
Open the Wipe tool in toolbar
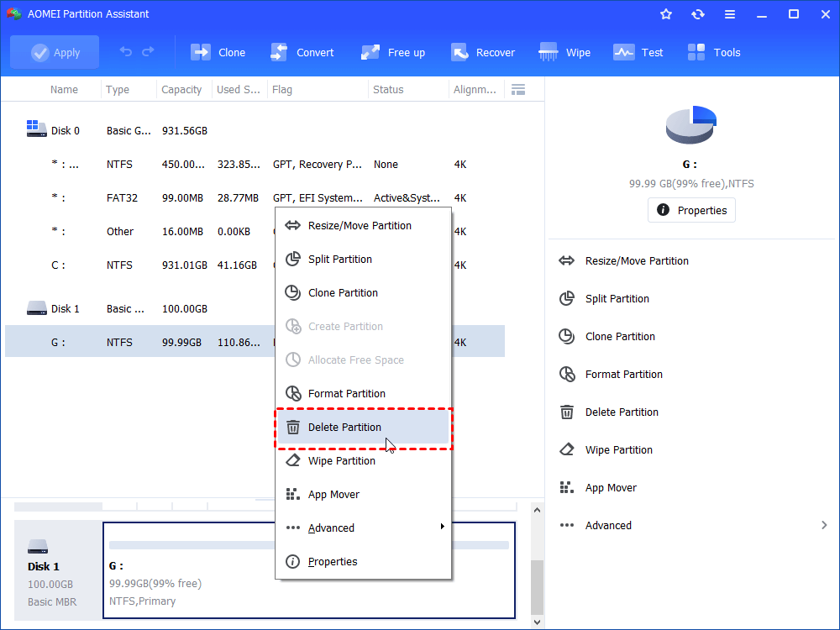tap(564, 52)
